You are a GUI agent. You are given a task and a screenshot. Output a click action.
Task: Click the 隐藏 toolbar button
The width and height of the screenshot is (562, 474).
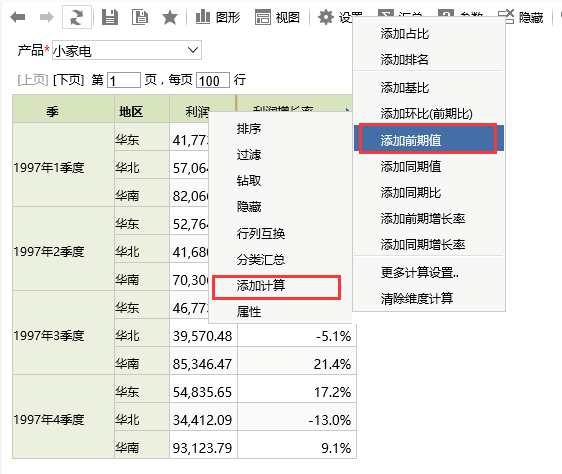click(521, 17)
